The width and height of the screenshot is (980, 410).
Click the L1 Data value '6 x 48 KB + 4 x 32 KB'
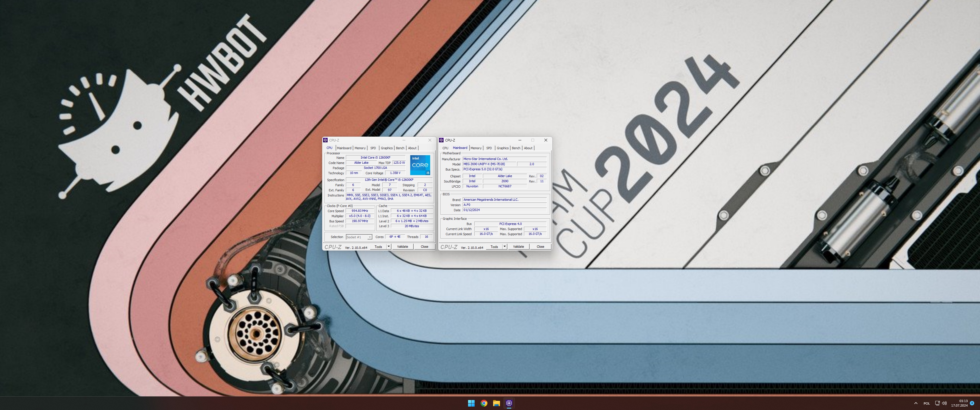point(412,211)
